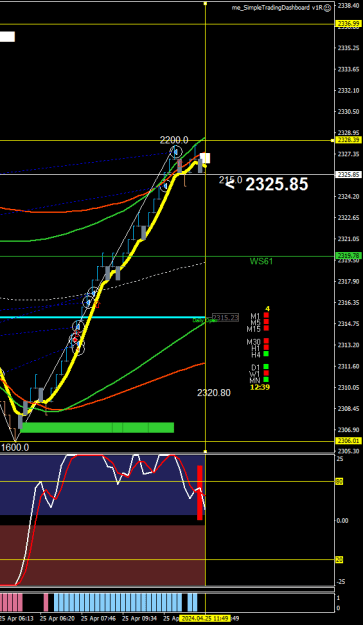Click the H1 red trend square
The height and width of the screenshot is (625, 363).
point(266,347)
